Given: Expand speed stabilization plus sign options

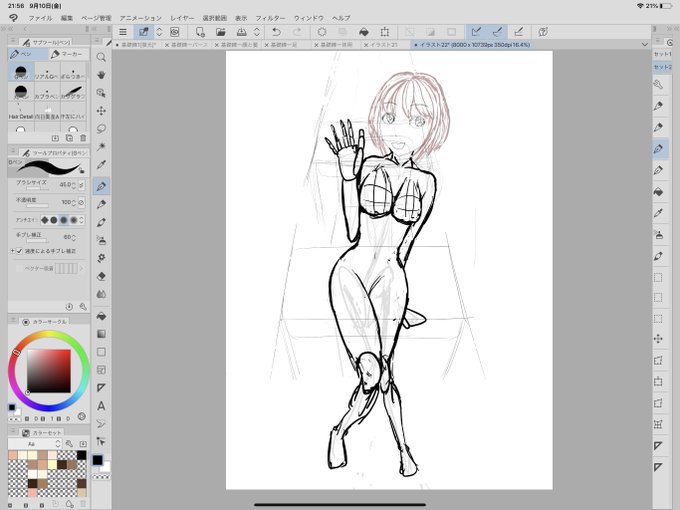Looking at the screenshot, I should coord(12,251).
